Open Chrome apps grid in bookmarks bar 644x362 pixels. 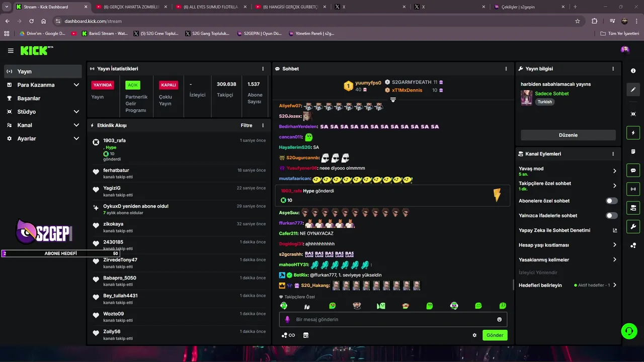[x=7, y=34]
